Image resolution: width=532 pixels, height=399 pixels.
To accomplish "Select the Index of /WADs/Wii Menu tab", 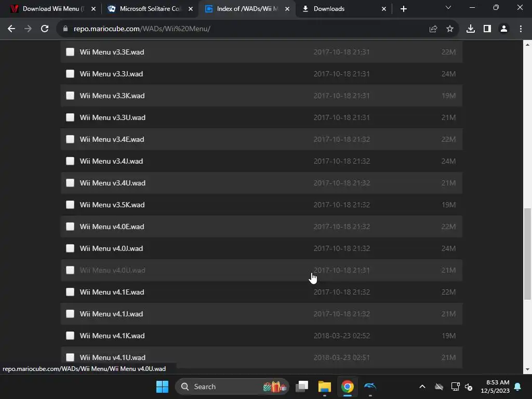I will coord(246,9).
